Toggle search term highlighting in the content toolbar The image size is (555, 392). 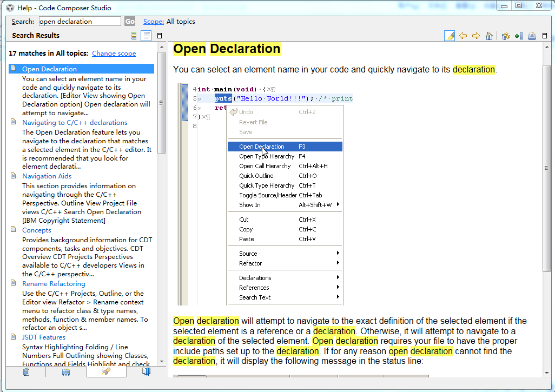click(x=450, y=36)
